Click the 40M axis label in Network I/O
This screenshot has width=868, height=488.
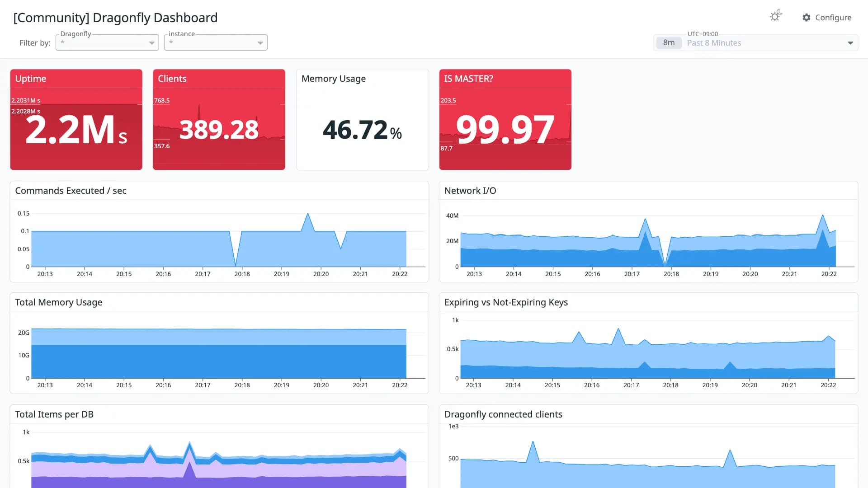click(x=452, y=216)
